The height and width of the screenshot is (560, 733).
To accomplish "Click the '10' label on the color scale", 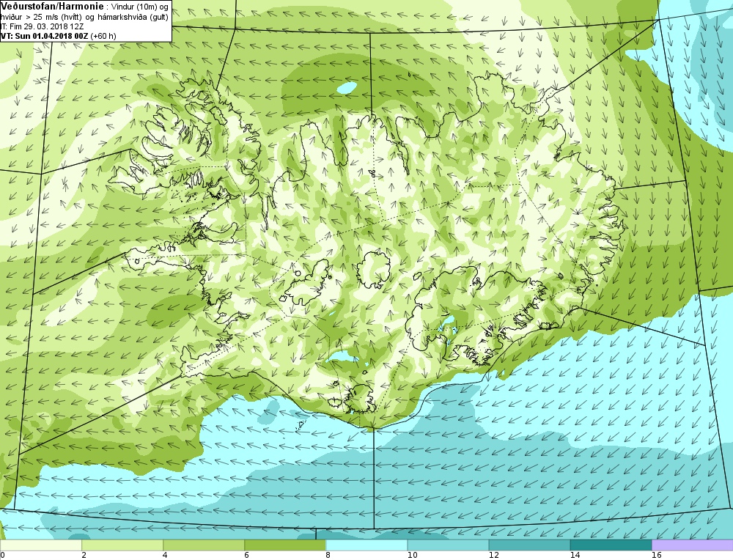I will tap(412, 556).
